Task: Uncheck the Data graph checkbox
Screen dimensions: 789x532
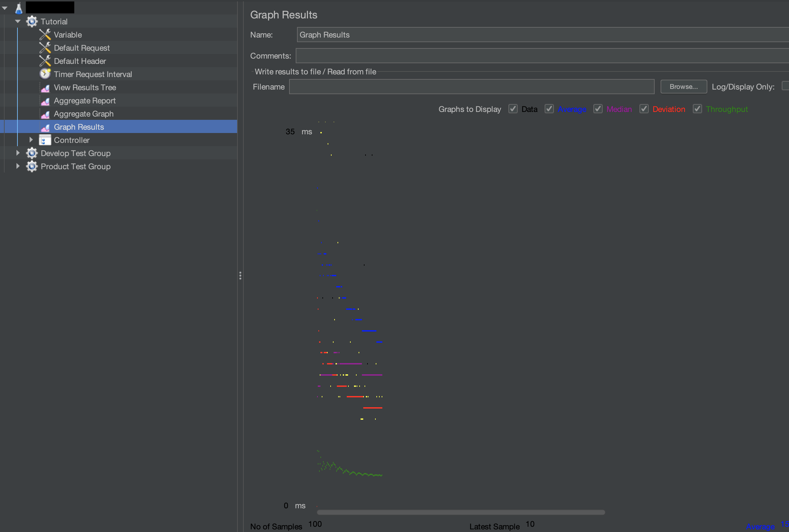Action: coord(513,109)
